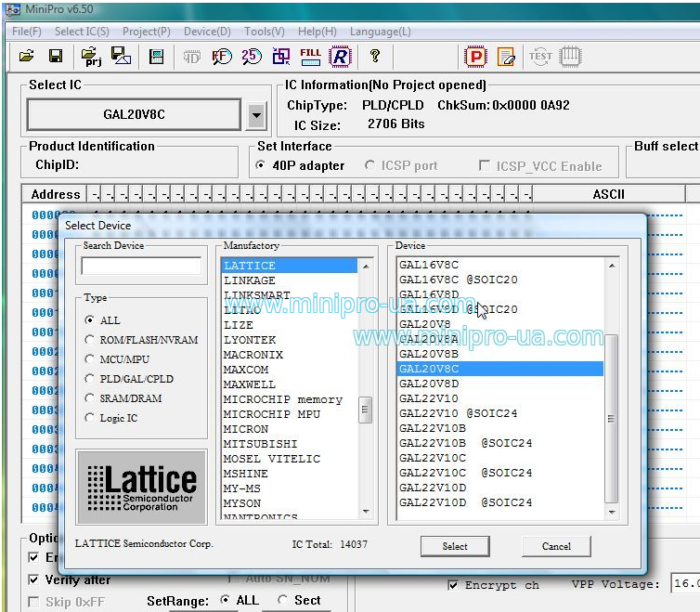Click the teal calculator icon in toolbar
The height and width of the screenshot is (612, 700).
156,57
